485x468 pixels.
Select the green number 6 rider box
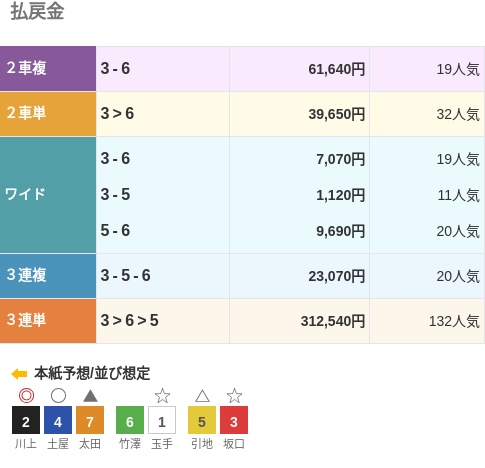click(130, 420)
